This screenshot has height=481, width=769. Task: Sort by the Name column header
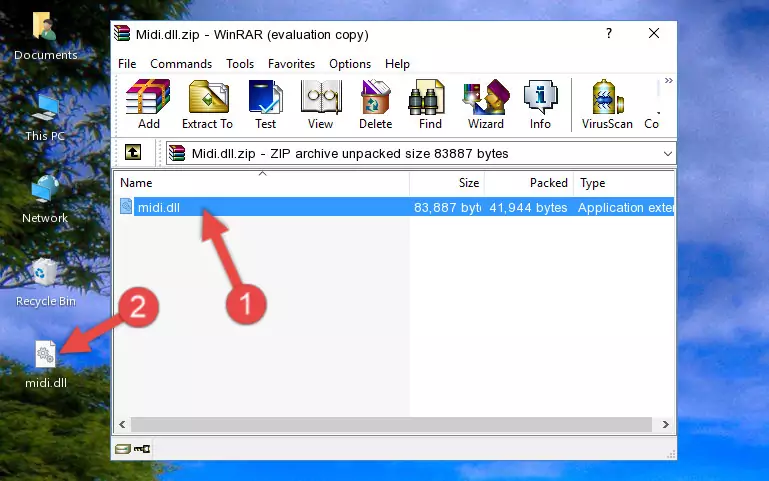click(x=262, y=183)
